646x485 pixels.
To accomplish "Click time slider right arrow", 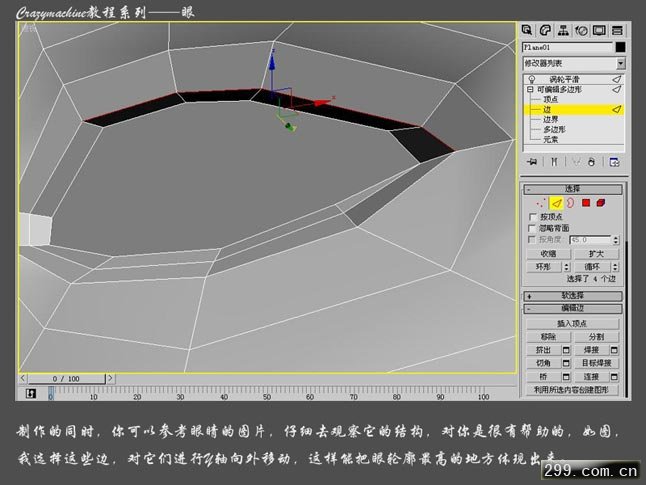I will tap(110, 378).
